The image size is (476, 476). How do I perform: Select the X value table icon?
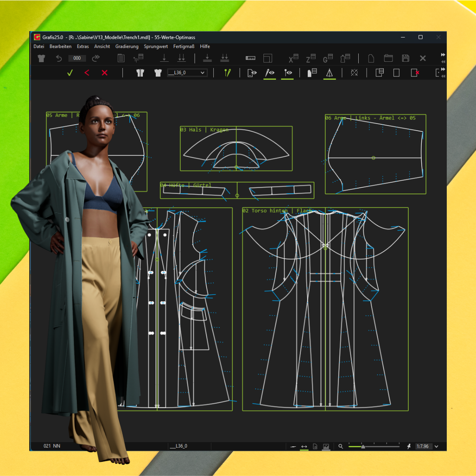(293, 58)
